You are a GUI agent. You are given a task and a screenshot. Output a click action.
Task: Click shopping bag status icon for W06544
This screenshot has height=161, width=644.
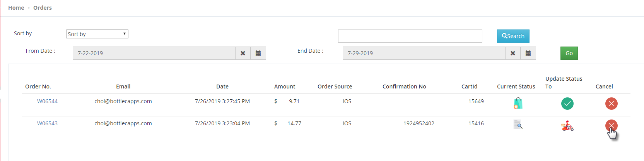pyautogui.click(x=518, y=104)
